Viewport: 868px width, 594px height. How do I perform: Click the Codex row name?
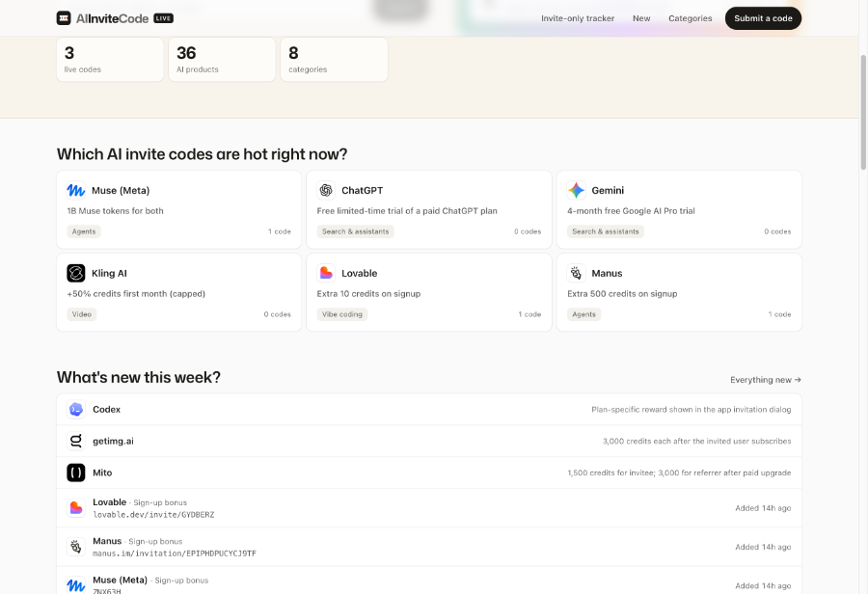point(106,410)
